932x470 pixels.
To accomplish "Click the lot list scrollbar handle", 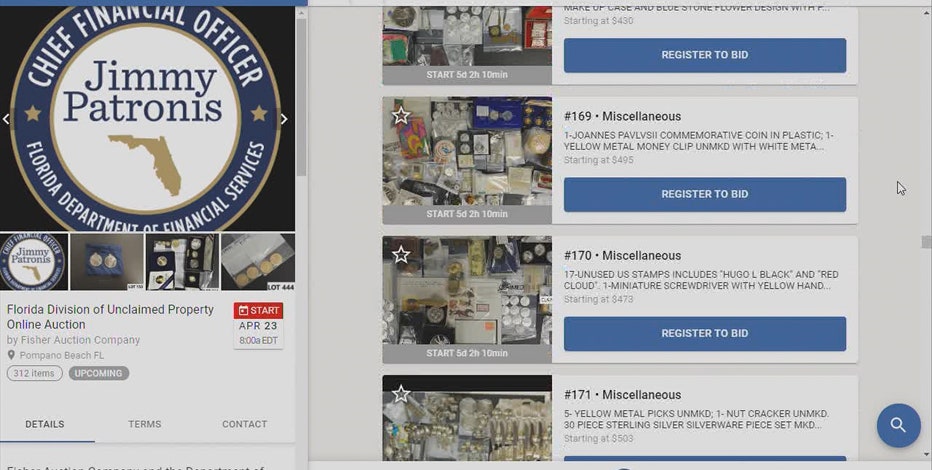I will click(926, 242).
